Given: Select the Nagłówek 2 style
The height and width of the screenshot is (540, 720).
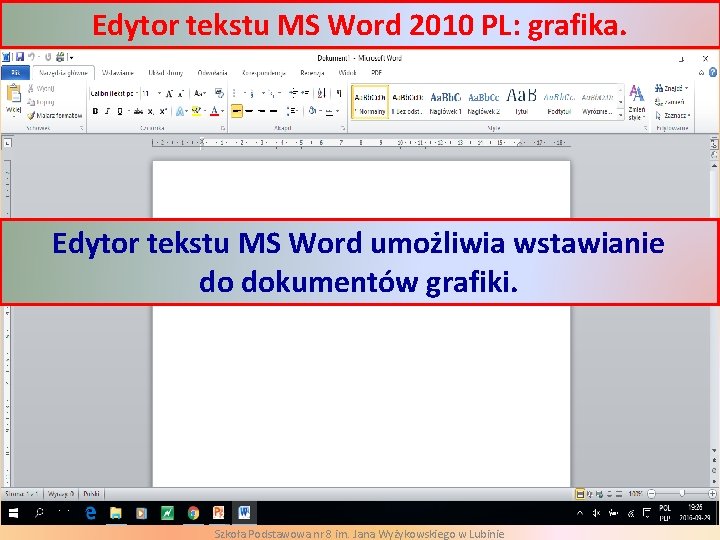Looking at the screenshot, I should click(x=484, y=102).
